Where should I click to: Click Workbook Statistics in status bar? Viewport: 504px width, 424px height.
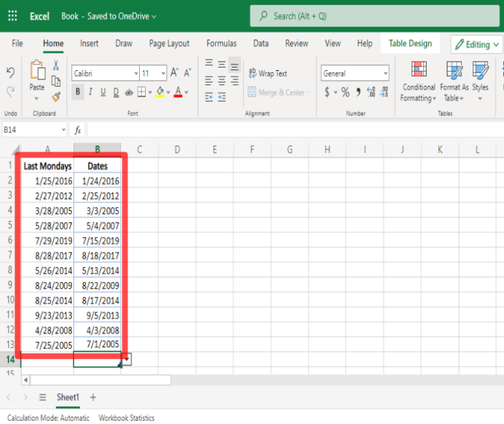126,418
